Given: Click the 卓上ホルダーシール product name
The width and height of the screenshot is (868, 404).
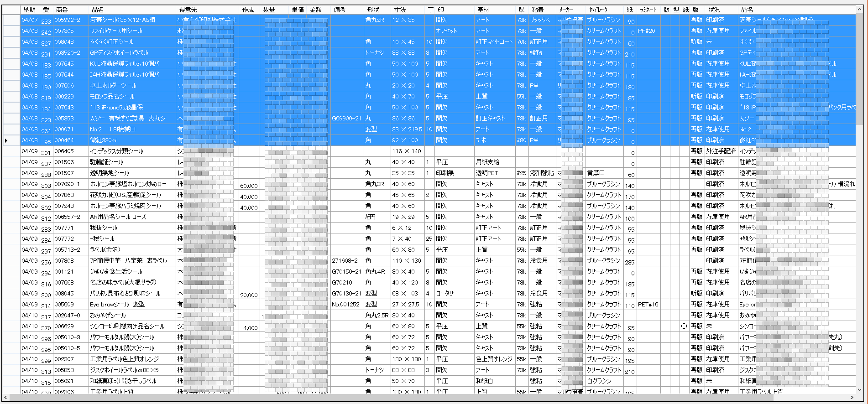Looking at the screenshot, I should pyautogui.click(x=113, y=86).
